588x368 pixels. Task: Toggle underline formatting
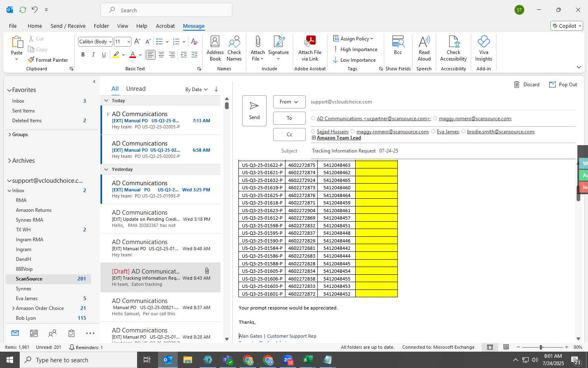104,55
